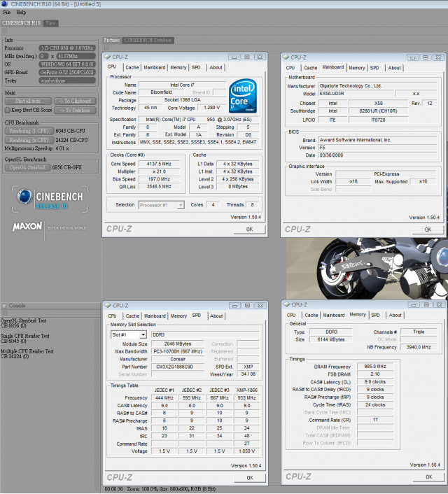Close the CPU-Z Mainboard window
This screenshot has height=494, width=448.
tap(438, 57)
